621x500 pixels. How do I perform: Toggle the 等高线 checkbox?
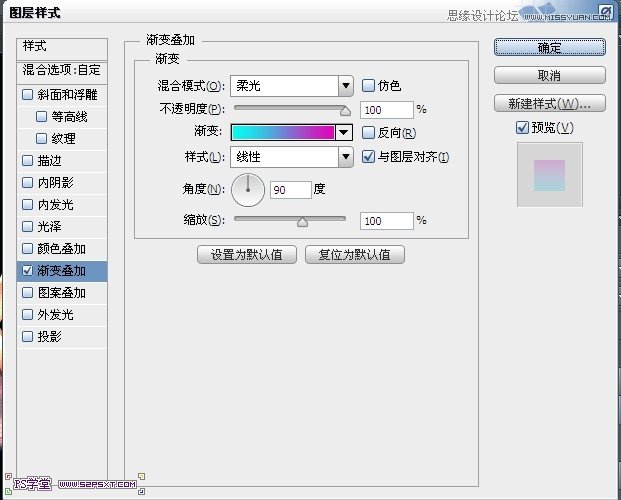tap(41, 116)
